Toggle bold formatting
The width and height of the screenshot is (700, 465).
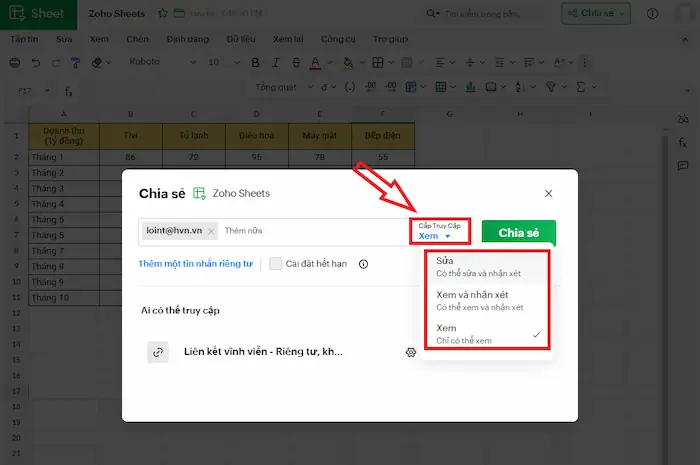pyautogui.click(x=255, y=62)
